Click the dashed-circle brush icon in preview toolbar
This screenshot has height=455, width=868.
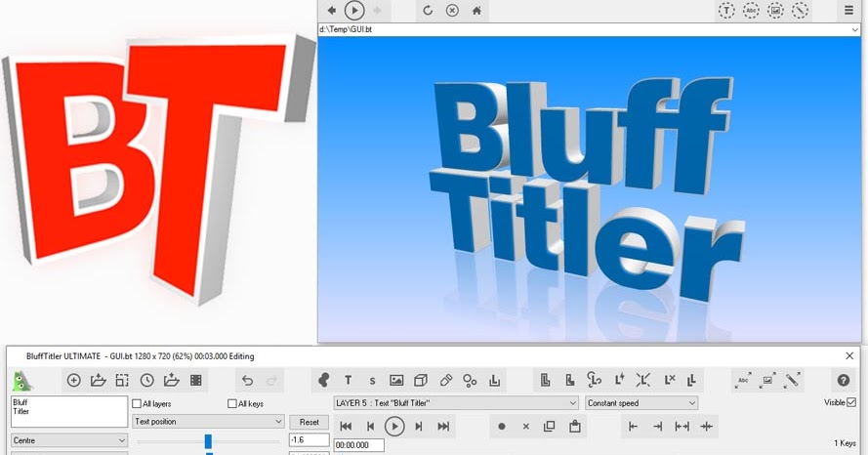pos(800,11)
